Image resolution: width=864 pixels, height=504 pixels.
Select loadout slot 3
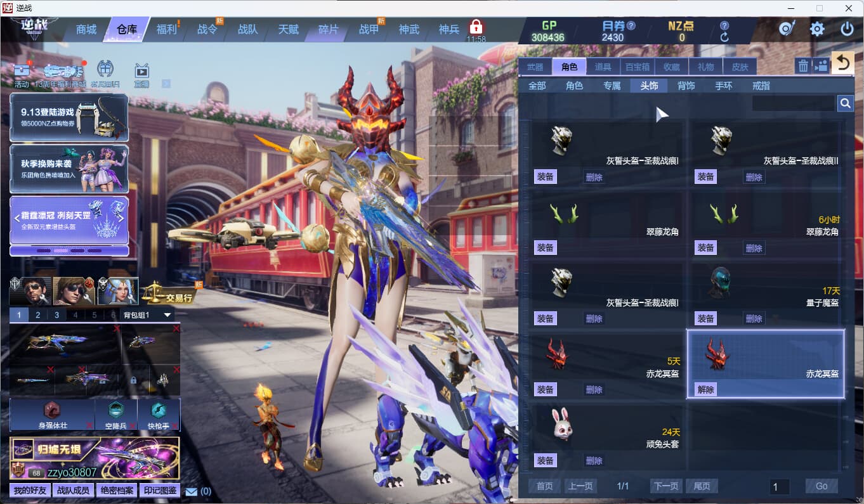56,315
